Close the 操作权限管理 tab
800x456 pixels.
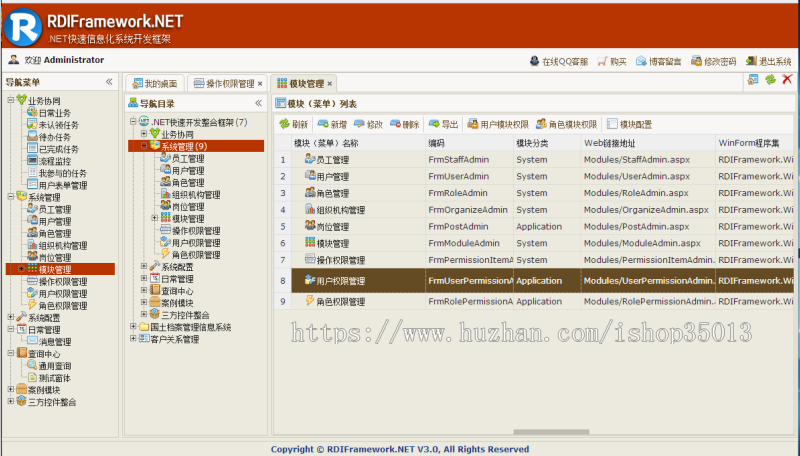[260, 84]
